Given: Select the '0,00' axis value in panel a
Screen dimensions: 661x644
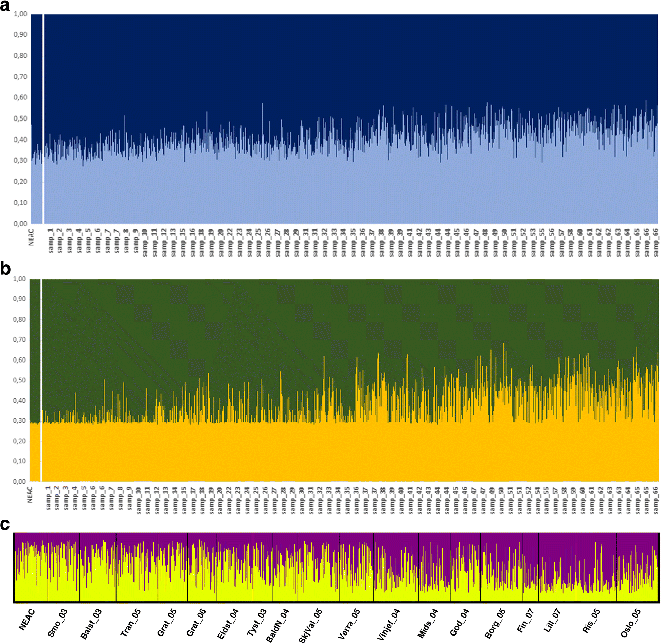Looking at the screenshot, I should coord(20,224).
